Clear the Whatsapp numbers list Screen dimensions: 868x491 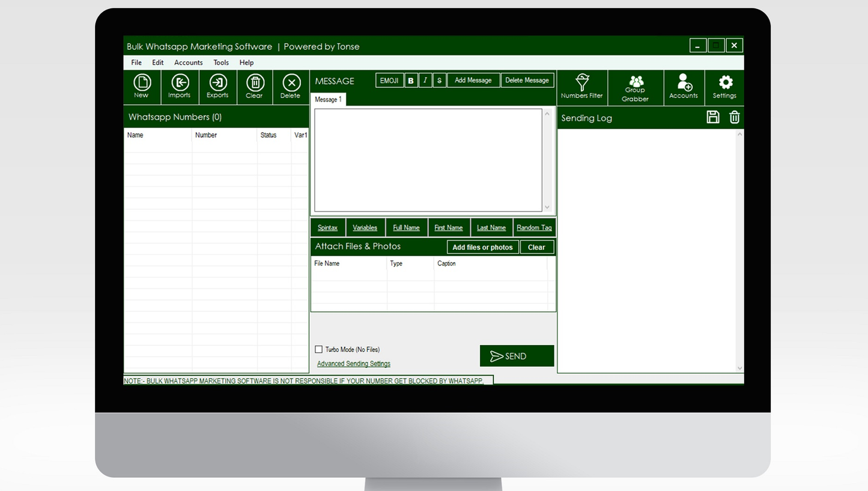pos(255,87)
